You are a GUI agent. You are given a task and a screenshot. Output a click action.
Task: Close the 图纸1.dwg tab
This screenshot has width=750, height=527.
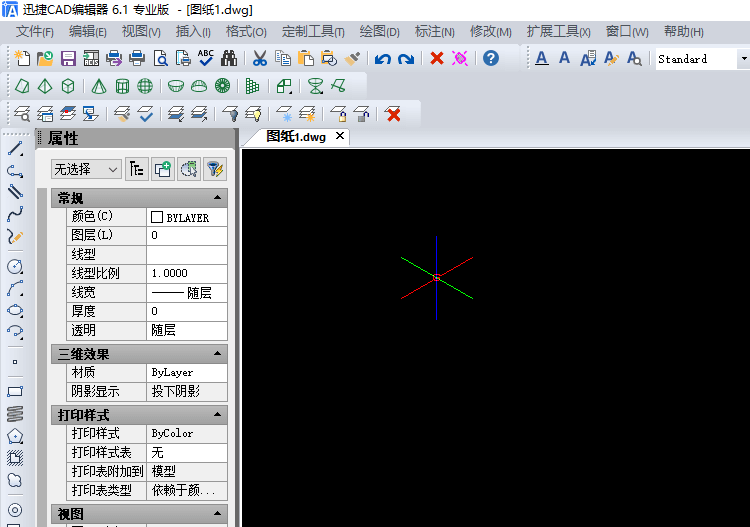pos(340,136)
